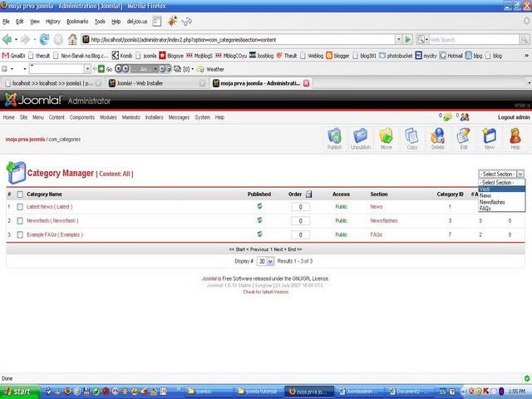
Task: Choose News in section dropdown list
Action: [x=501, y=195]
